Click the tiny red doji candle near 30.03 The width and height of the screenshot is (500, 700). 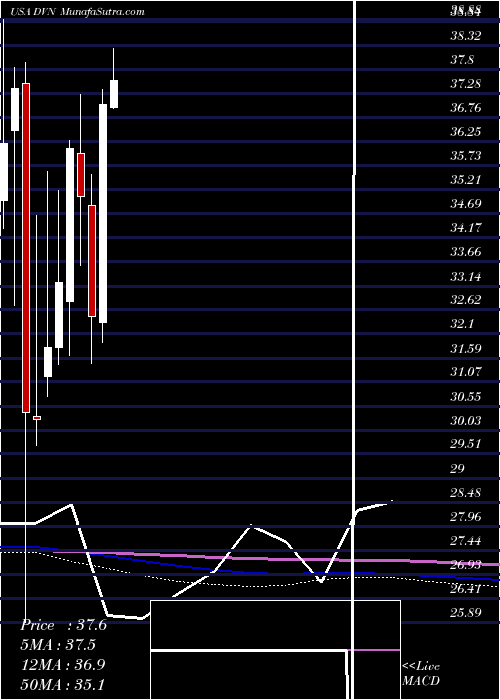37,418
